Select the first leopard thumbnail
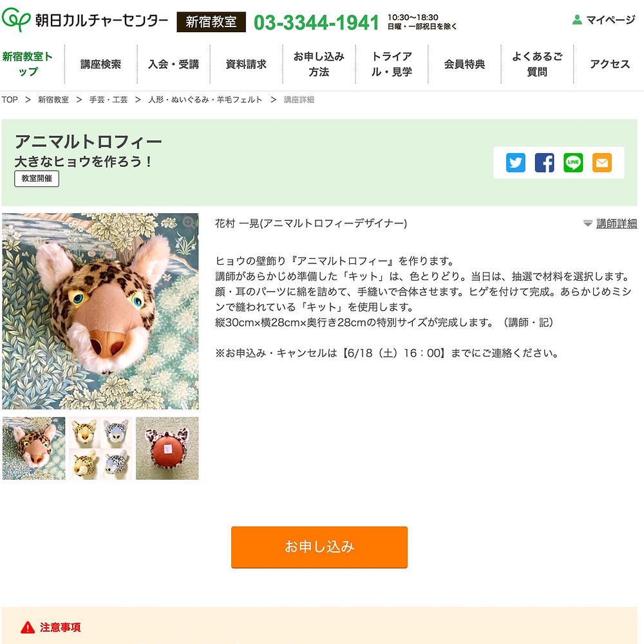Screen dimensions: 644x644 (x=33, y=448)
